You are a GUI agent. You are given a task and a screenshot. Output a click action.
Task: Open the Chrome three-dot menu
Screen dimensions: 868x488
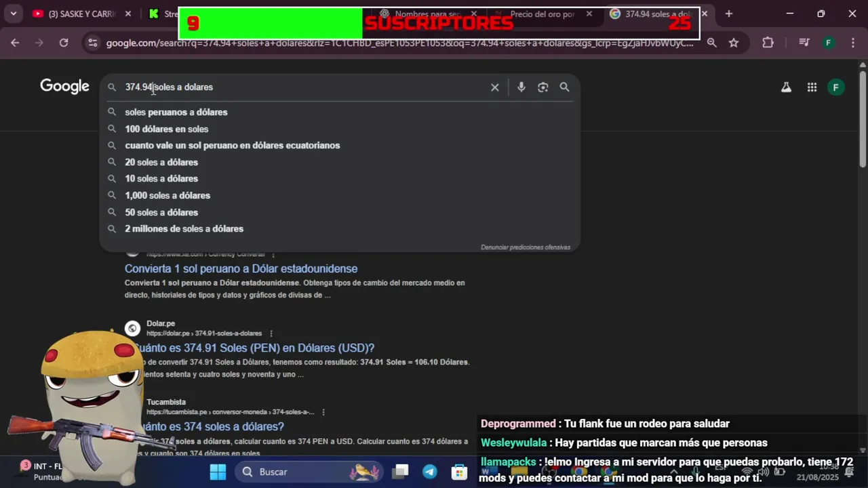[853, 43]
